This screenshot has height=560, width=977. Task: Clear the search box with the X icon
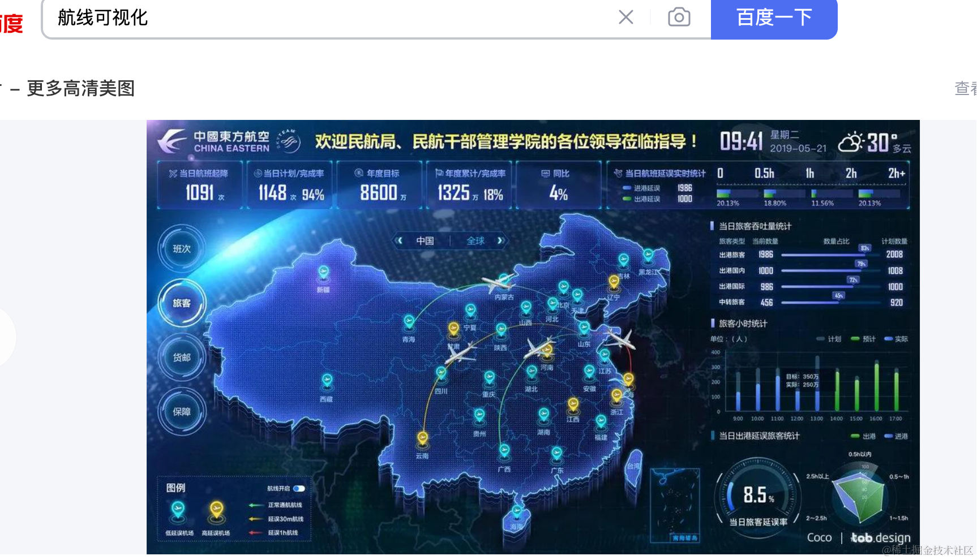tap(626, 17)
